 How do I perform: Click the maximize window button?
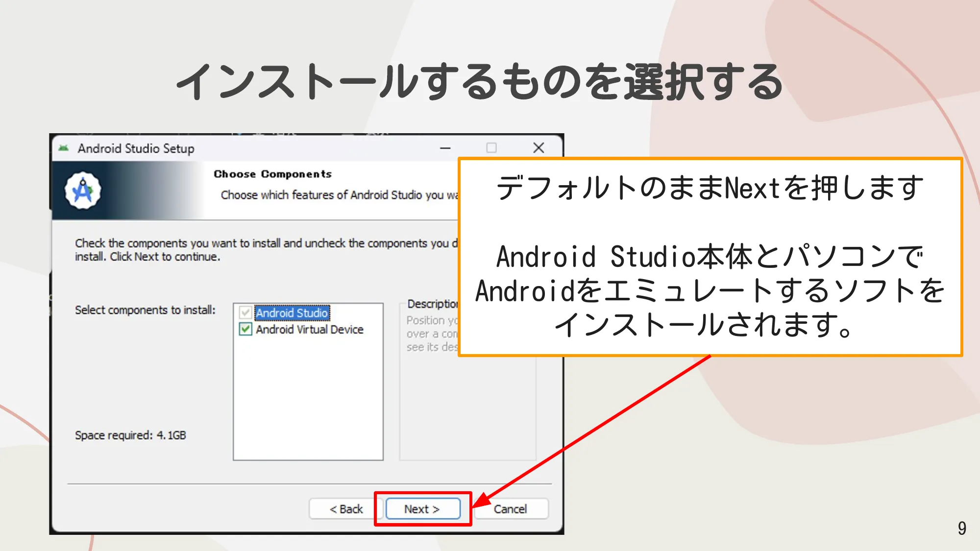pyautogui.click(x=491, y=148)
